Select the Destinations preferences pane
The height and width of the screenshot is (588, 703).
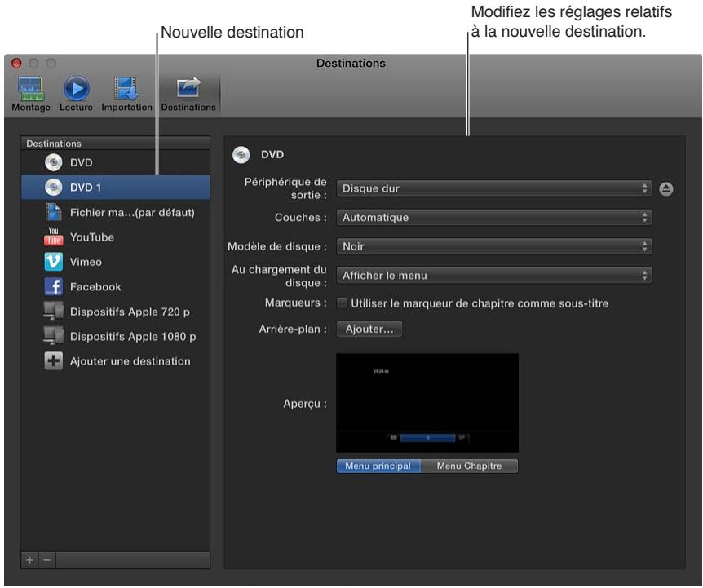[x=188, y=93]
